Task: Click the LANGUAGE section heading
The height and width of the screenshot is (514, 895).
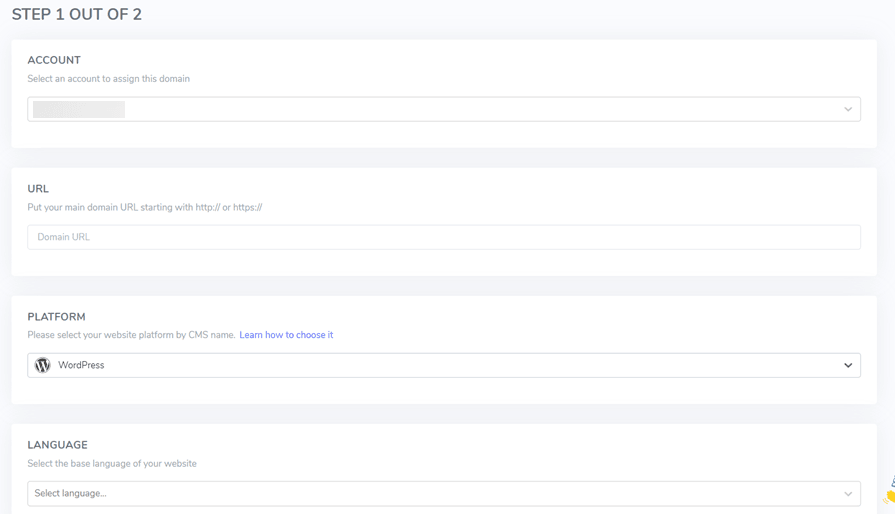Action: click(x=58, y=445)
